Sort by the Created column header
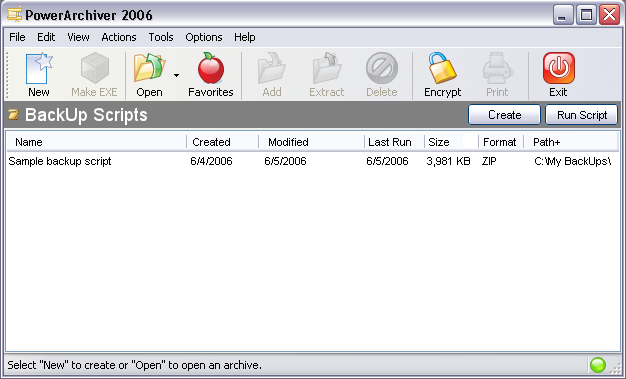 point(222,142)
